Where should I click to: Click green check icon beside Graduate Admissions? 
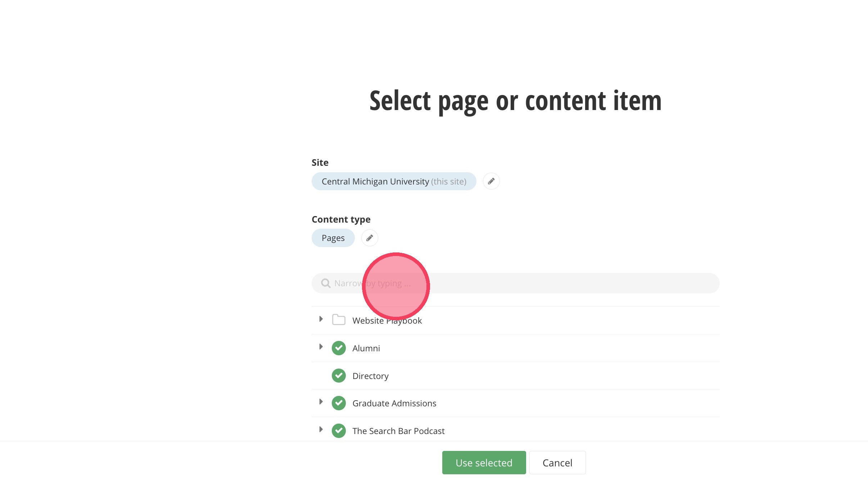339,403
